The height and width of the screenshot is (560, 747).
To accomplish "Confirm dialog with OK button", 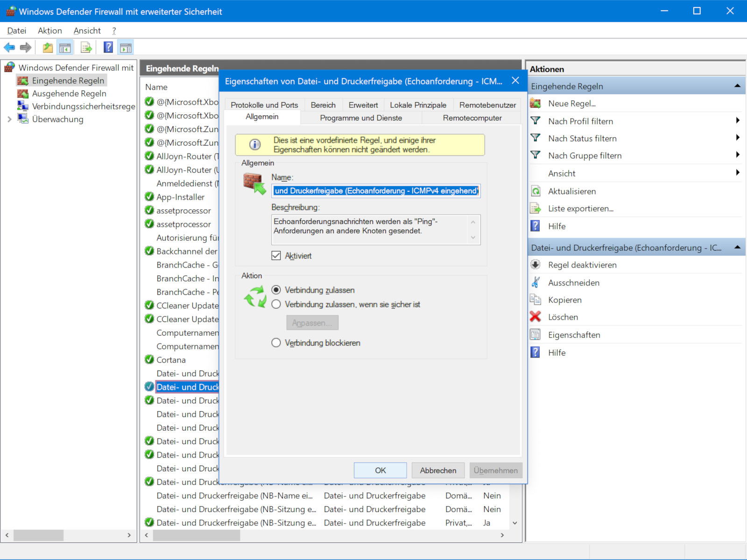I will [x=381, y=470].
